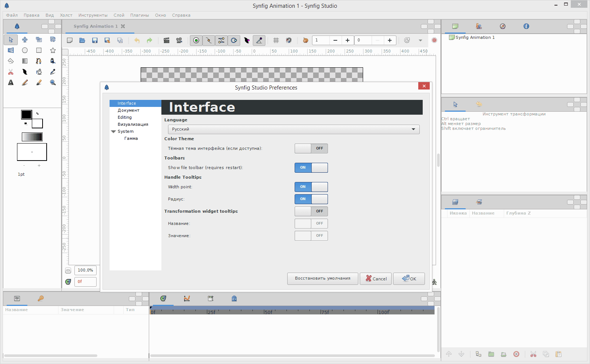Open the Правка menu

click(31, 15)
